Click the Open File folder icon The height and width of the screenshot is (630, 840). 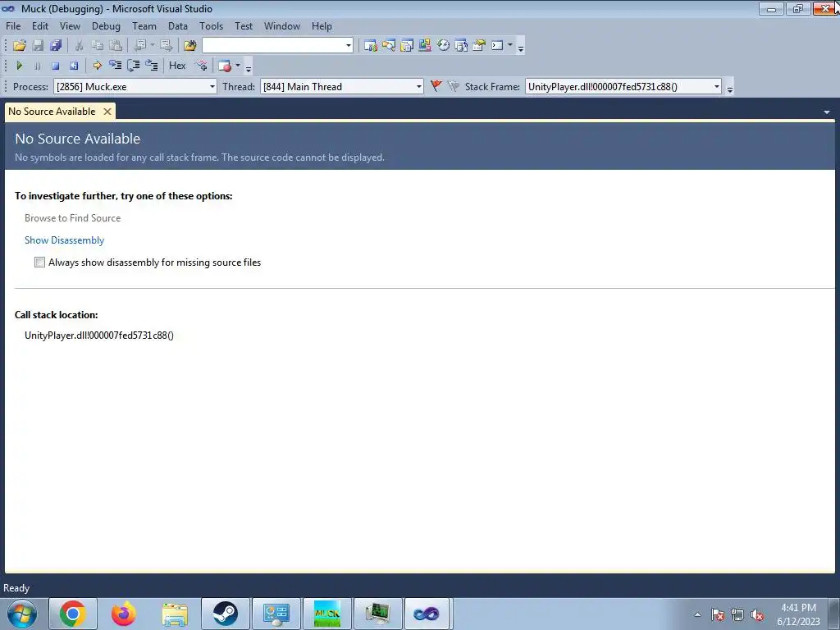coord(20,46)
